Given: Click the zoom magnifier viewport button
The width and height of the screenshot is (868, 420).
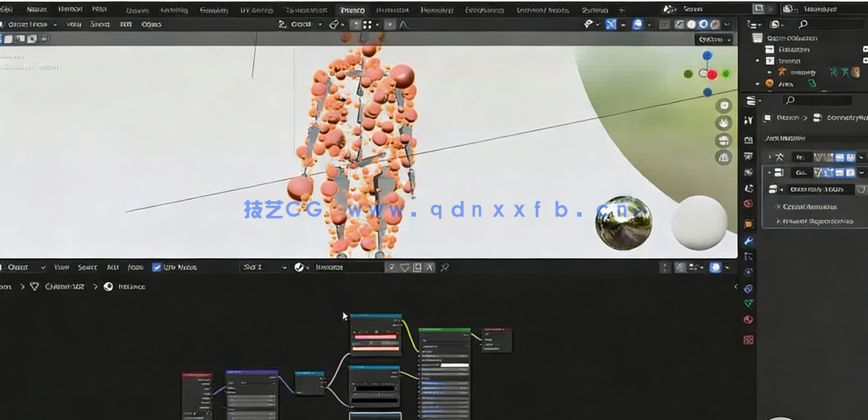Looking at the screenshot, I should [724, 106].
